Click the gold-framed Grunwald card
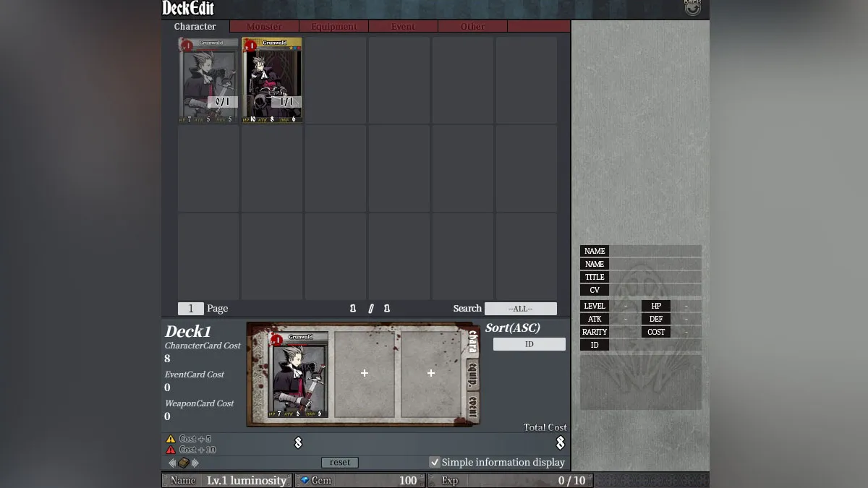Image resolution: width=868 pixels, height=488 pixels. pyautogui.click(x=272, y=80)
